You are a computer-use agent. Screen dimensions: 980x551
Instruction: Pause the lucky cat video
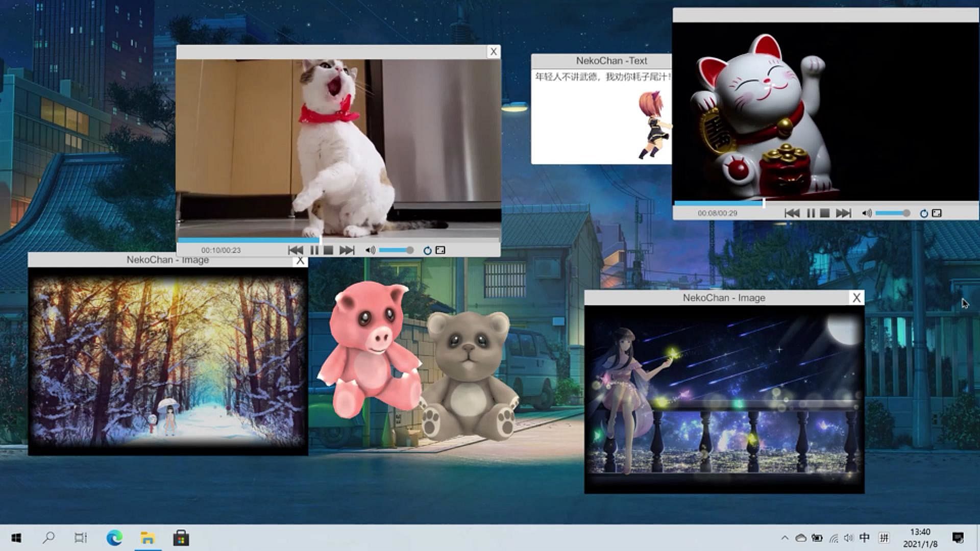pos(811,213)
